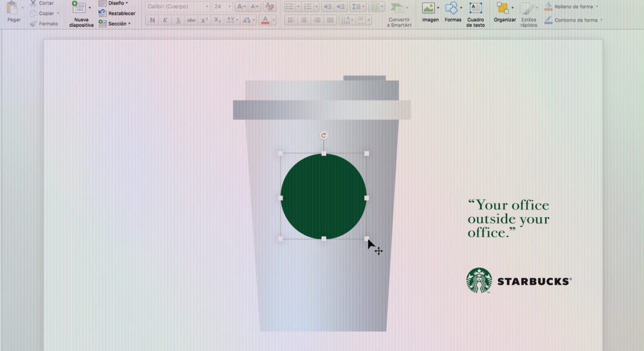Click the rotation handle above the green circle
644x351 pixels.
324,136
